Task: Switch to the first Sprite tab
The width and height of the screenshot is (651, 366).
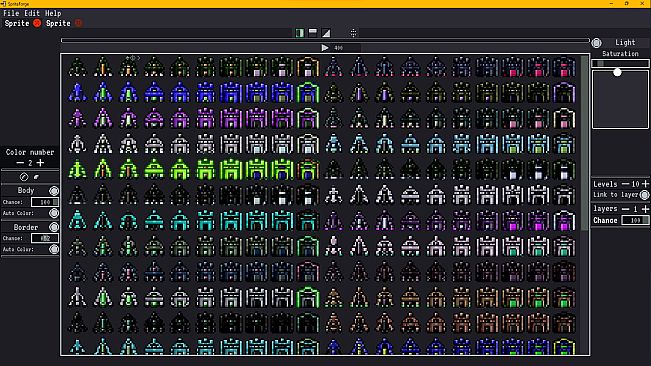Action: click(17, 23)
